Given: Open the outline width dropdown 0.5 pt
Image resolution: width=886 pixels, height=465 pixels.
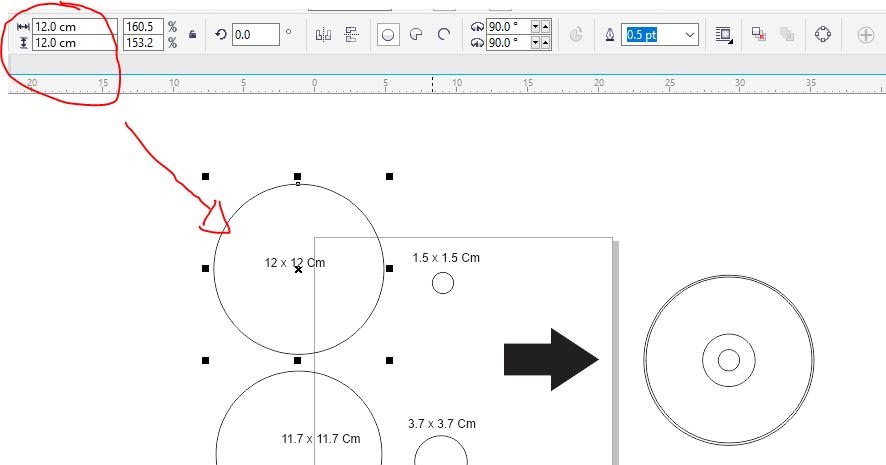Looking at the screenshot, I should pyautogui.click(x=689, y=35).
